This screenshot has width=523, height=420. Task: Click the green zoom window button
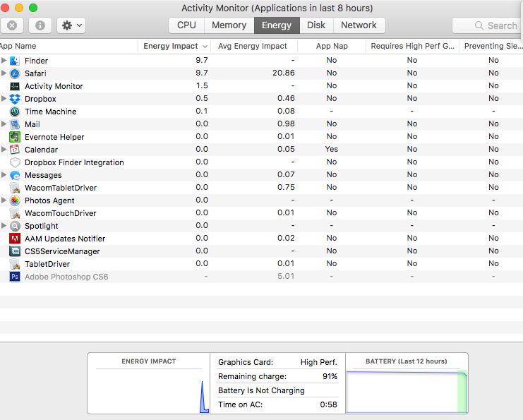click(x=33, y=7)
